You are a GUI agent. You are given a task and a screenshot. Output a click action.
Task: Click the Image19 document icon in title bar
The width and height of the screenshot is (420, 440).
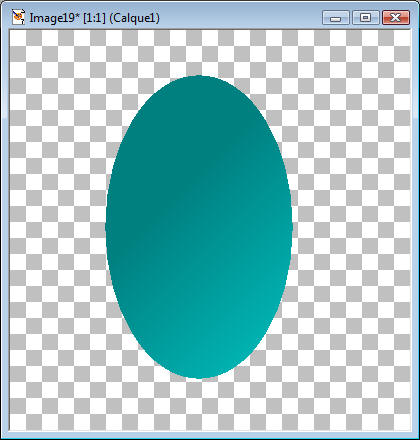pyautogui.click(x=18, y=17)
